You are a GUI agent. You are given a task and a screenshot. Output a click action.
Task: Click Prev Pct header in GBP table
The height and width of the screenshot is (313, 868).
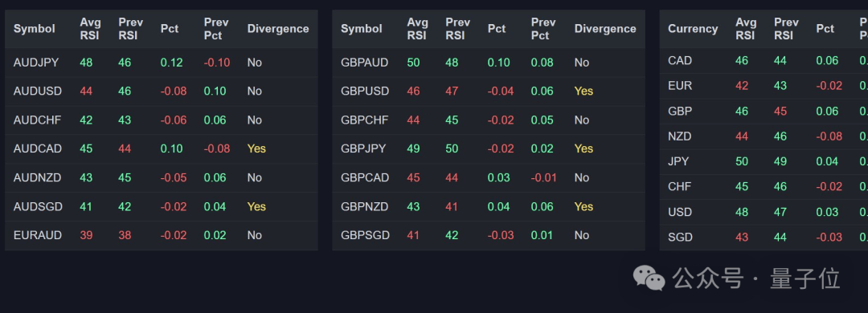[x=542, y=29]
